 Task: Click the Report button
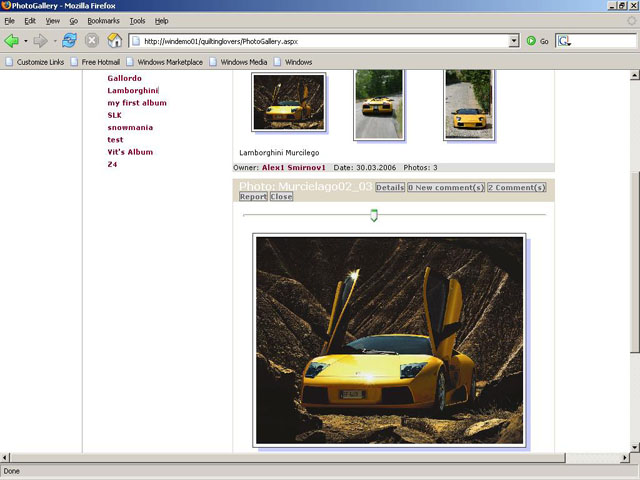point(253,196)
